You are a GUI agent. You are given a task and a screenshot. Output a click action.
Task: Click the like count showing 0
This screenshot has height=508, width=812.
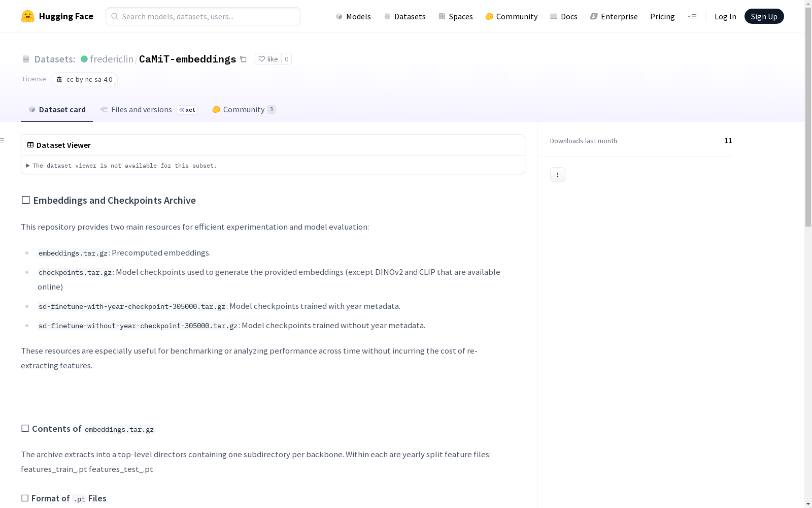287,59
